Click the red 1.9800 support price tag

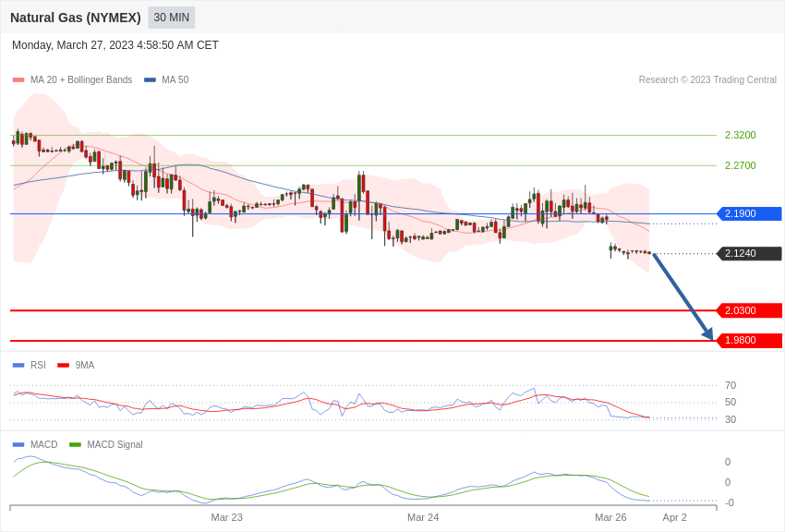coord(750,340)
